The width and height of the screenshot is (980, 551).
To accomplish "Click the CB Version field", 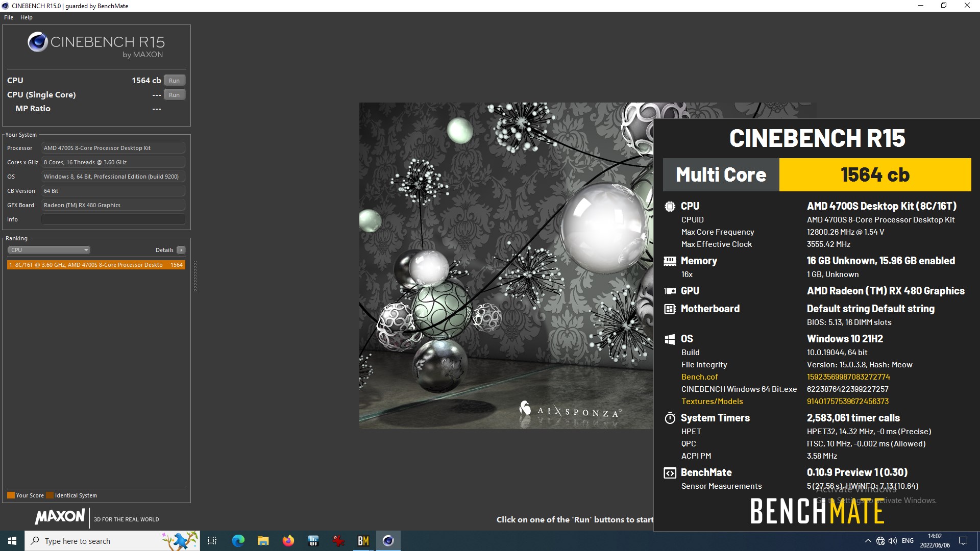I will (113, 191).
